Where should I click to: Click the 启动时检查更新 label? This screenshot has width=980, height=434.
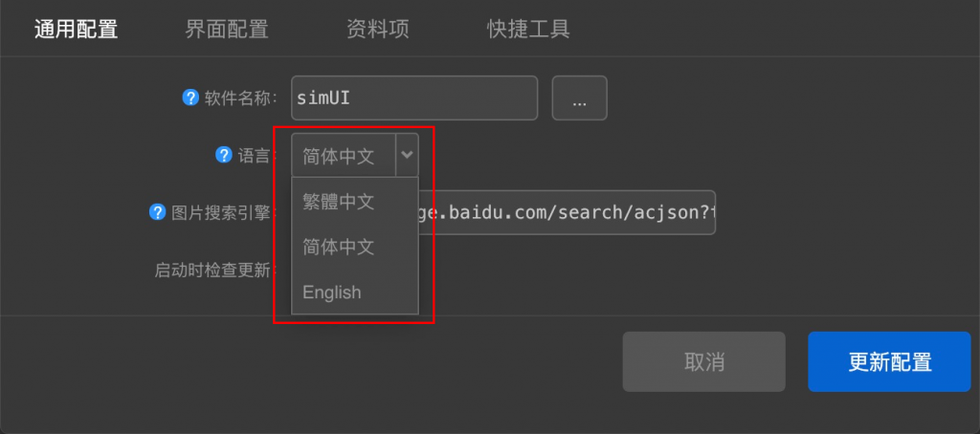[x=212, y=270]
